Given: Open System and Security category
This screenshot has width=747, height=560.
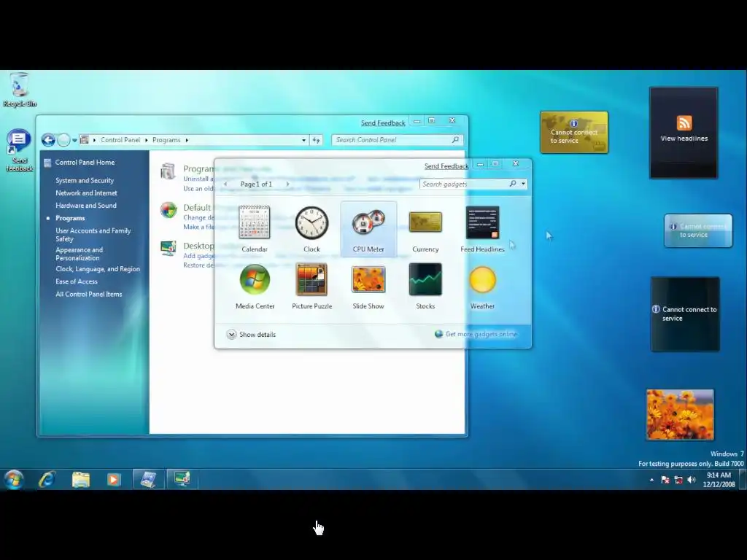Looking at the screenshot, I should tap(85, 181).
